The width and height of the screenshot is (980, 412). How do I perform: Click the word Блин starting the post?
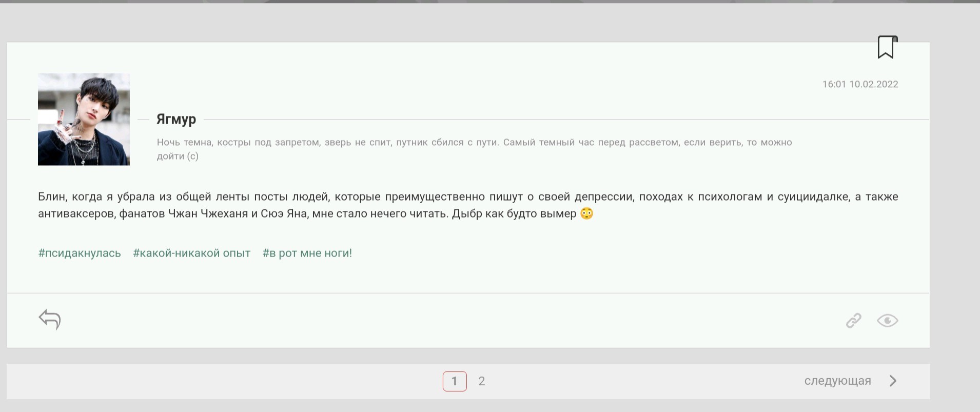tap(52, 197)
